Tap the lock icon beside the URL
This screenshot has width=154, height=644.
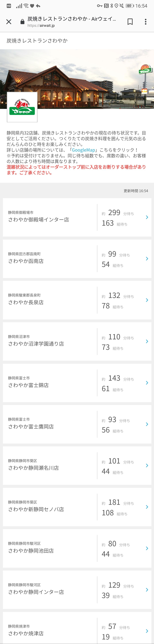click(x=22, y=22)
